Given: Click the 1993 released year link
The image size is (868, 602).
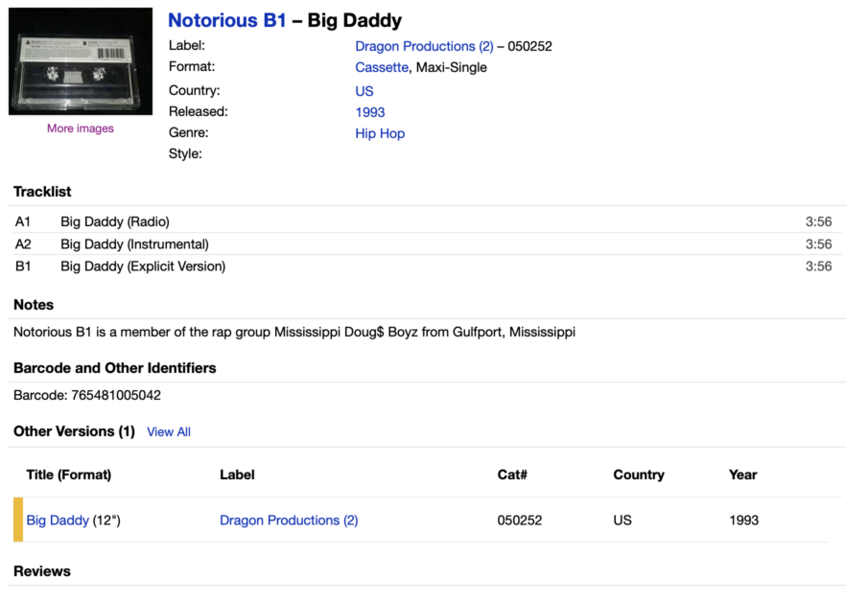Looking at the screenshot, I should tap(370, 112).
